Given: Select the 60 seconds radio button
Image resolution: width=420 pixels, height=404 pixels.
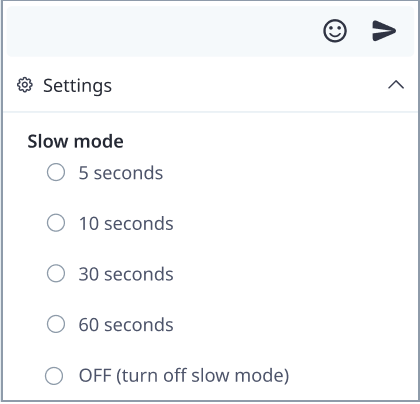Looking at the screenshot, I should click(x=56, y=324).
